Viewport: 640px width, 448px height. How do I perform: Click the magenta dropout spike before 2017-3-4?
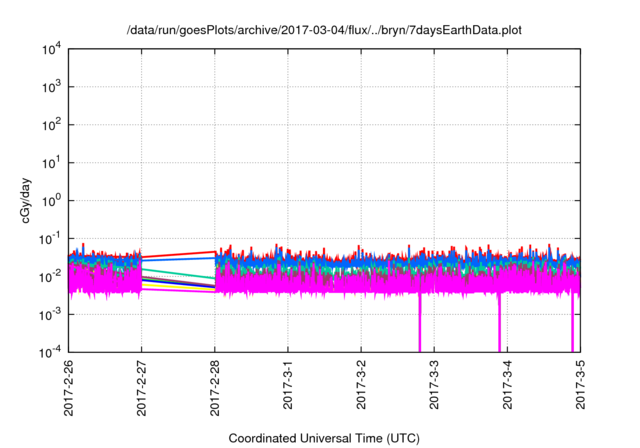(x=499, y=322)
